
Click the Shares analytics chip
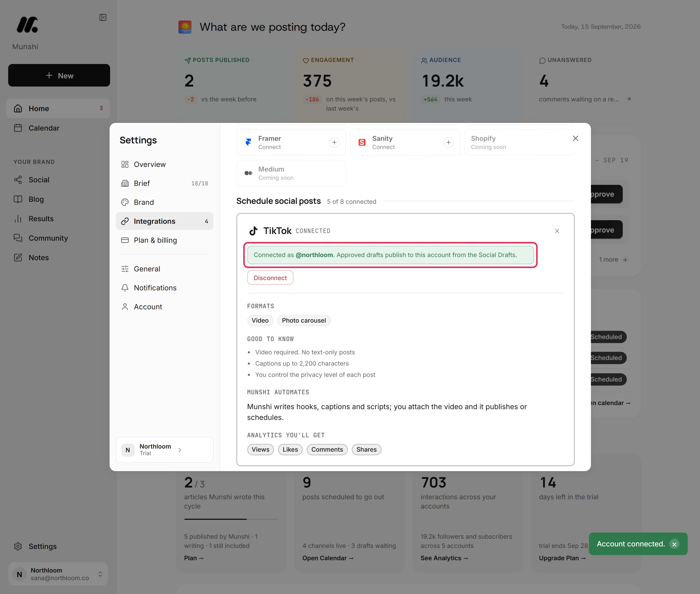click(366, 450)
